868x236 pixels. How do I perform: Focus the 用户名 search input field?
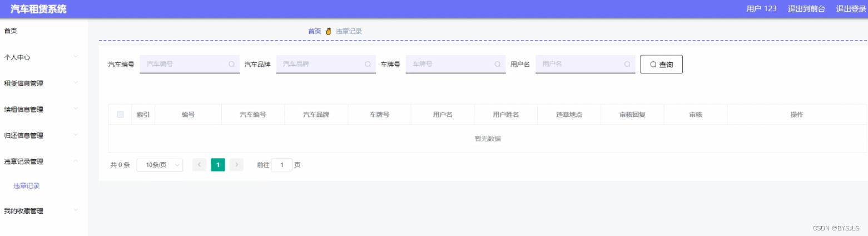(x=586, y=64)
